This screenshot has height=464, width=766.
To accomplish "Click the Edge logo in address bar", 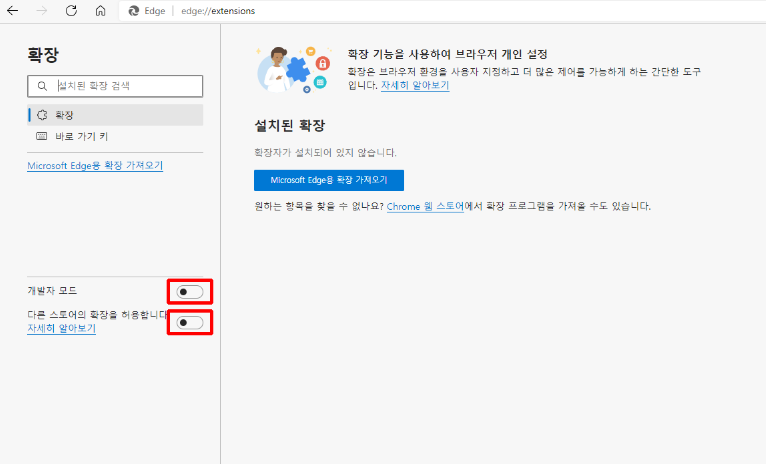I will 133,11.
